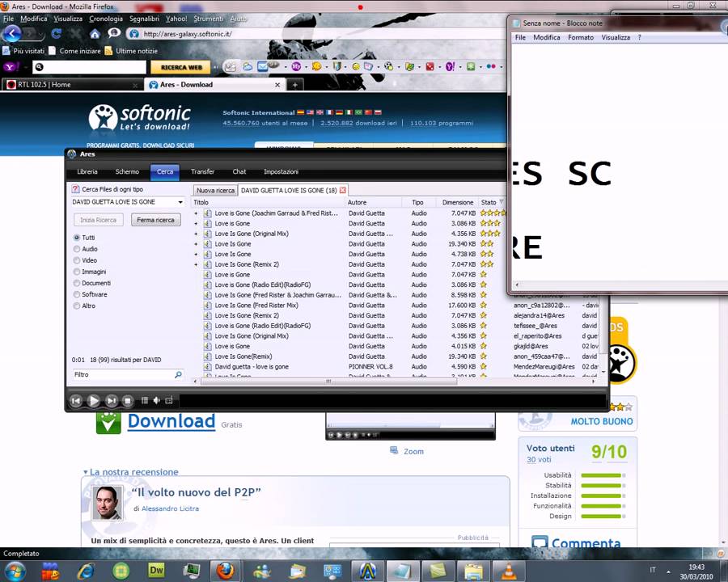The image size is (728, 582).
Task: Expand the two-star Love Is Gone (Remix 2) row
Action: [196, 264]
